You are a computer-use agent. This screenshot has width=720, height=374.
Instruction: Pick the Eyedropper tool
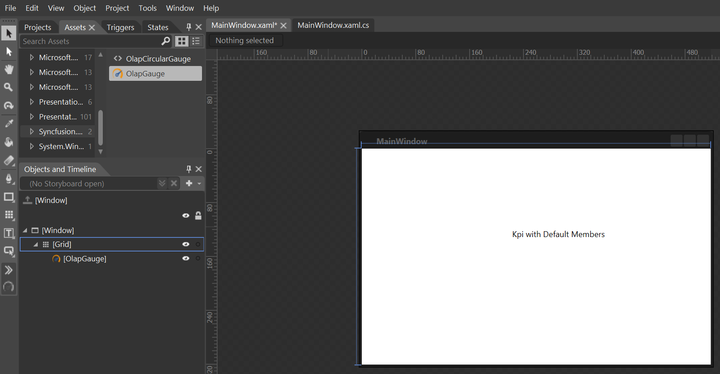point(9,123)
